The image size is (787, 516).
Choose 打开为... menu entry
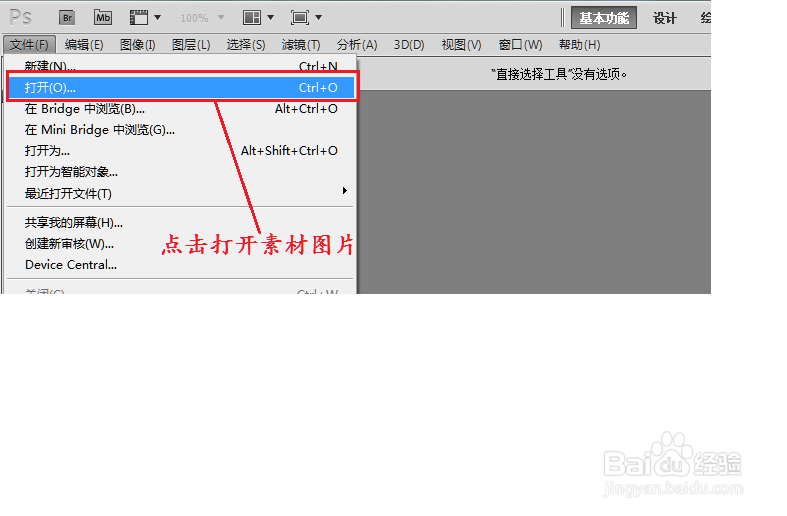tap(181, 151)
